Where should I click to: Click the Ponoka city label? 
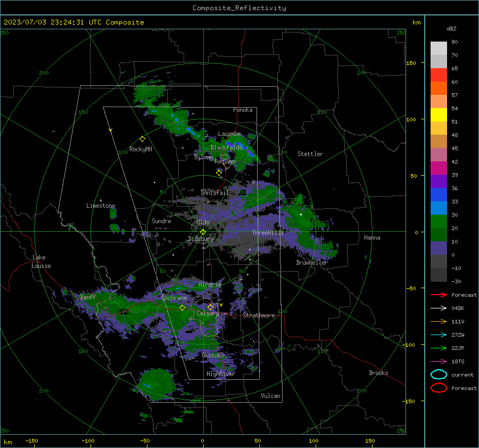coord(243,110)
